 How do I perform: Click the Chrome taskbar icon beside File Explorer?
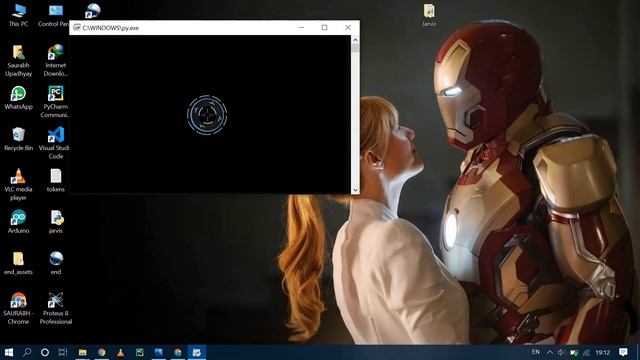pos(102,352)
